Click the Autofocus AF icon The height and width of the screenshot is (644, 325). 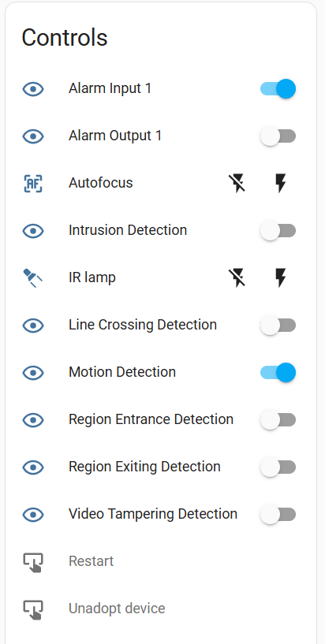33,183
